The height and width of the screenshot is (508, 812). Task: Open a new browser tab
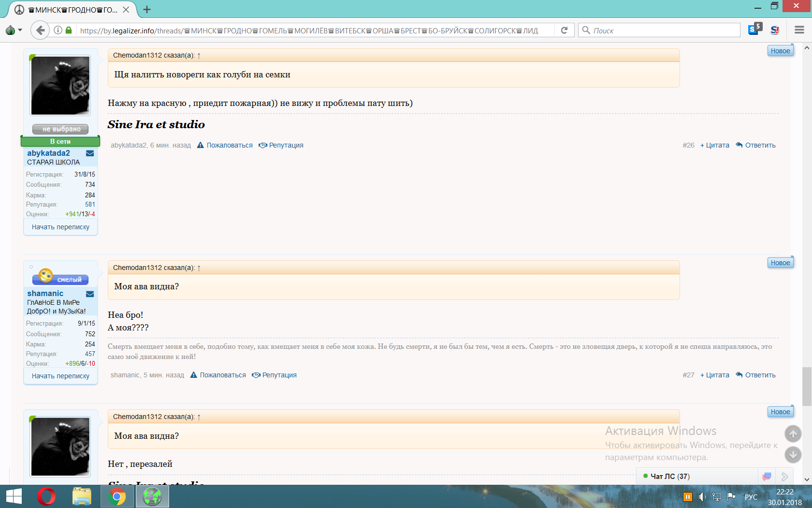tap(147, 9)
